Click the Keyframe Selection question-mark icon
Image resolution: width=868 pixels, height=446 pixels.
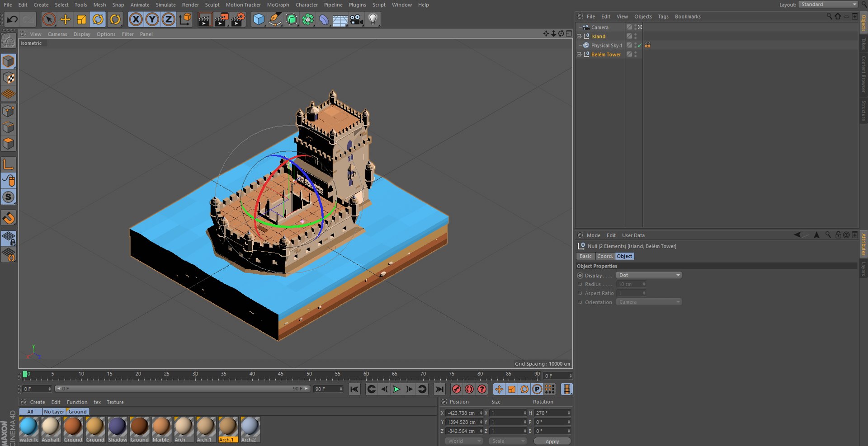pyautogui.click(x=482, y=389)
